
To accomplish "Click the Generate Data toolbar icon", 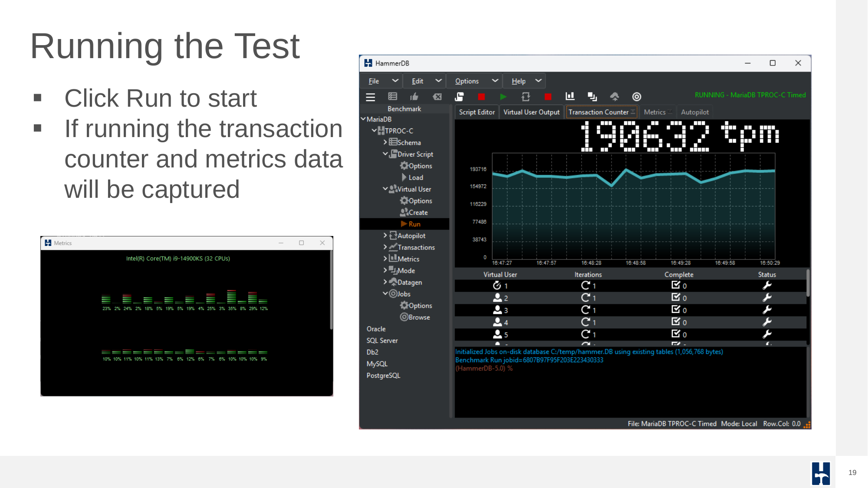I will (615, 97).
